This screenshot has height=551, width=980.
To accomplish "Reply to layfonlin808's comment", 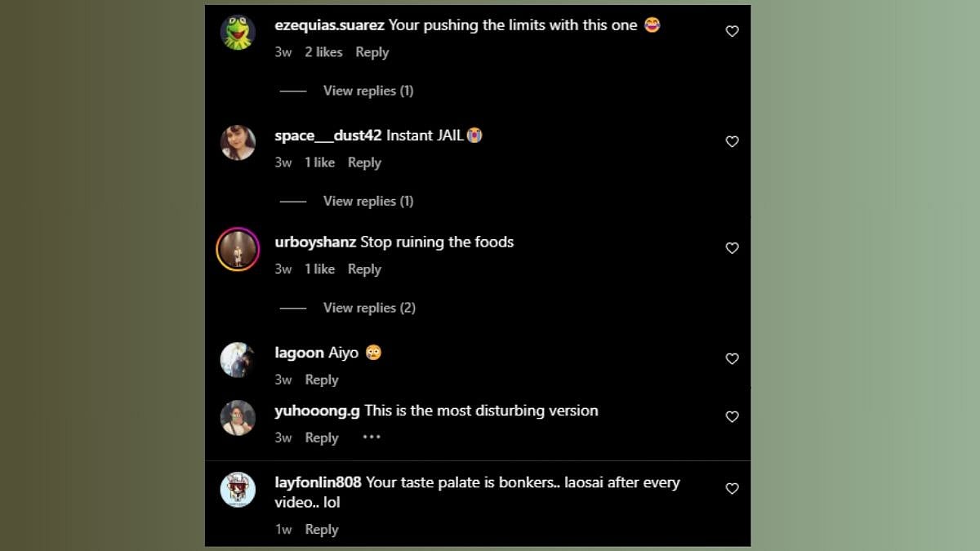I will click(322, 530).
